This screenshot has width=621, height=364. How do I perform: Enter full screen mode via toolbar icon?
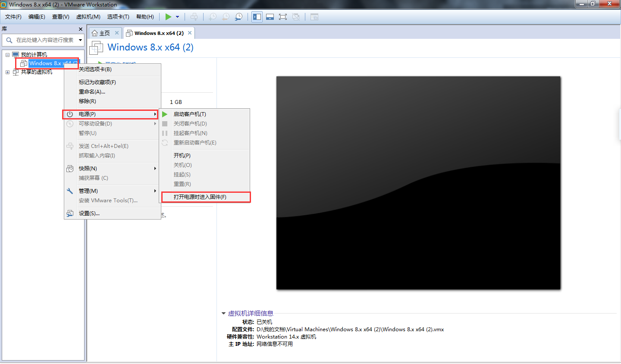click(283, 17)
